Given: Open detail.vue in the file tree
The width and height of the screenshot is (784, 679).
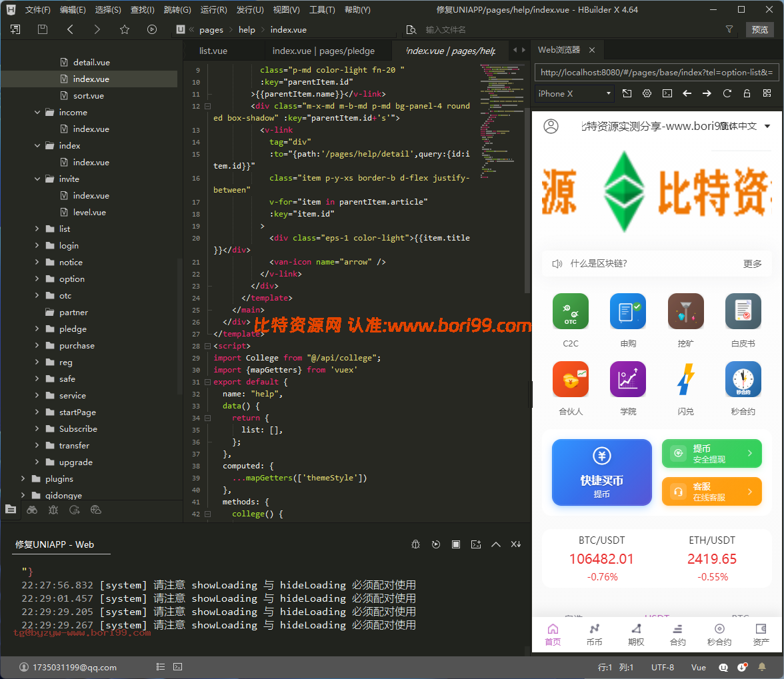Looking at the screenshot, I should [91, 63].
